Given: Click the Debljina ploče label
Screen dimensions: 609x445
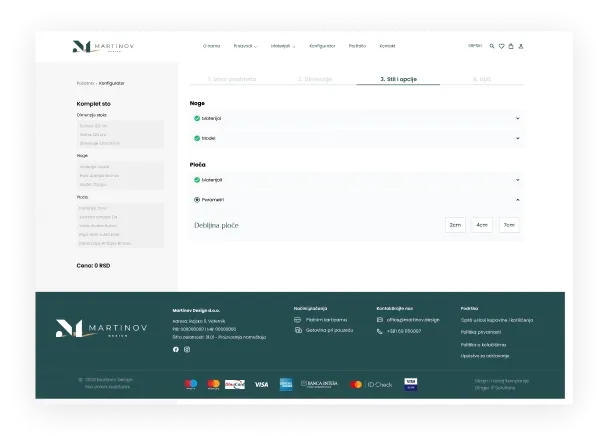Looking at the screenshot, I should (x=216, y=225).
